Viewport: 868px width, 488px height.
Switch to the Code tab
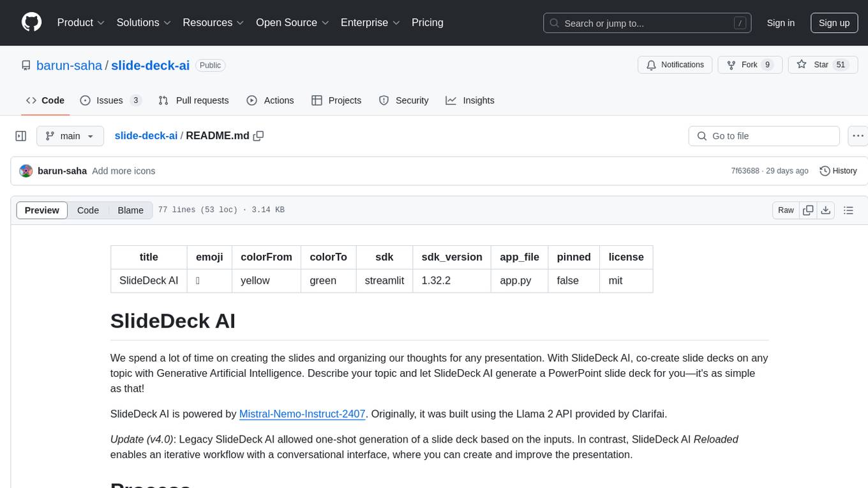[x=45, y=100]
